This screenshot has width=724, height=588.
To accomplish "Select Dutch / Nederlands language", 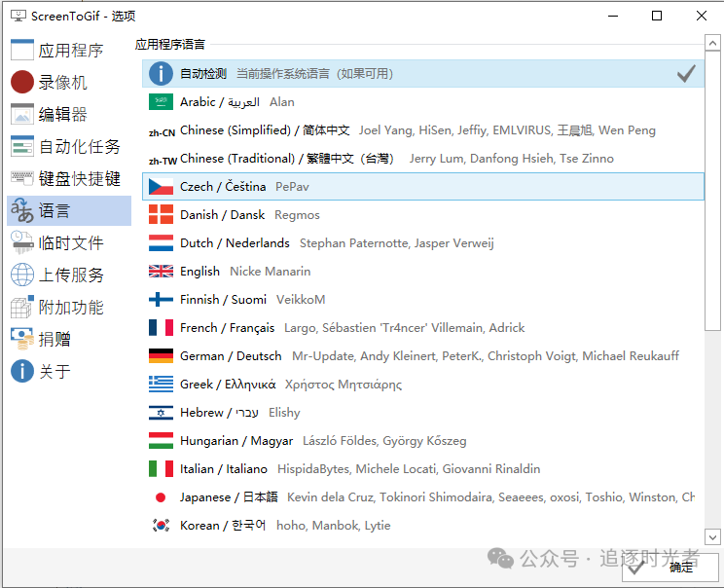I will (x=423, y=243).
